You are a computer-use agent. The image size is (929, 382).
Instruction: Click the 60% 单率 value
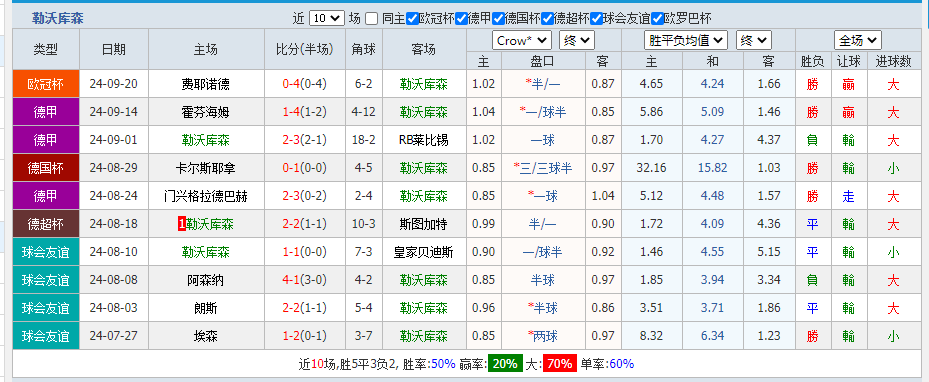(622, 364)
